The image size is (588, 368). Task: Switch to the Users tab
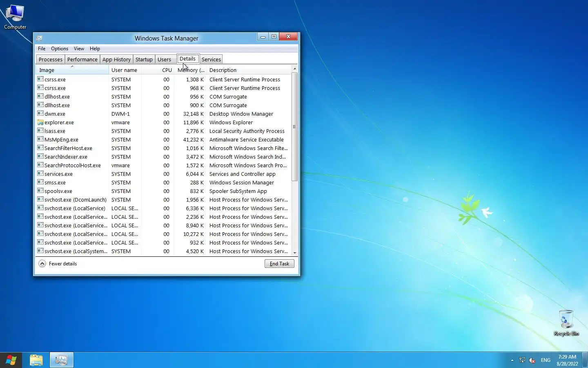(x=165, y=59)
